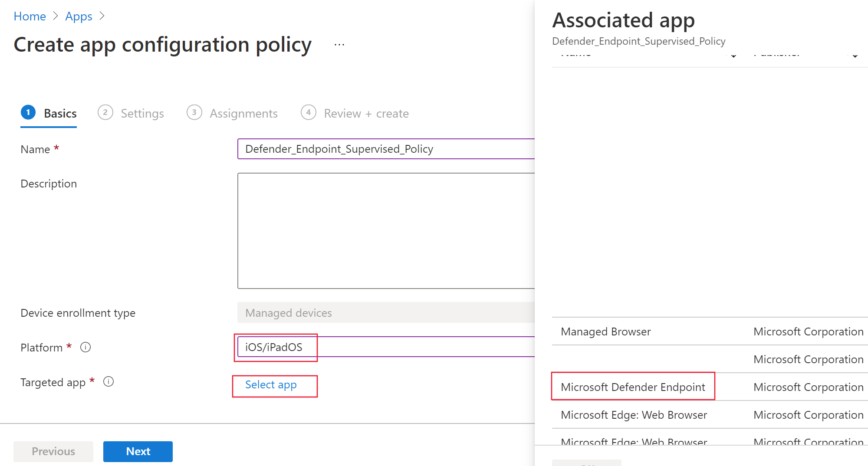Select the Managed Browser app row
The width and height of the screenshot is (868, 466).
click(x=710, y=331)
